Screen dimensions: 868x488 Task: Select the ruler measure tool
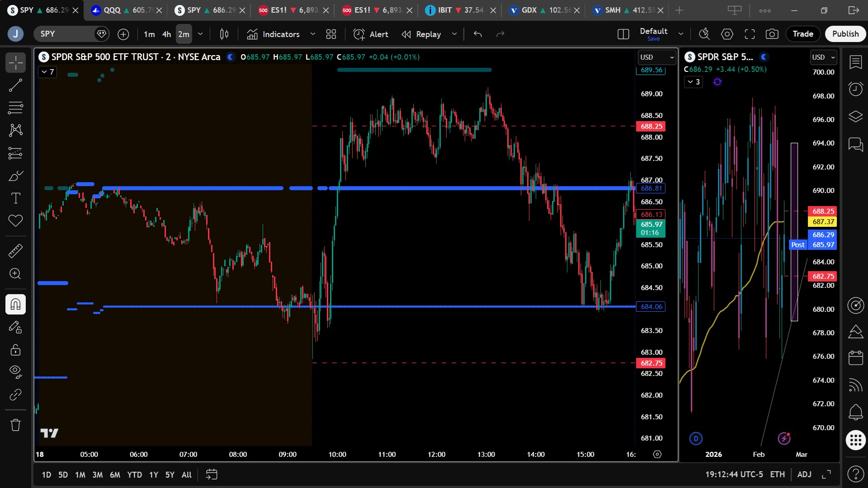[x=15, y=251]
